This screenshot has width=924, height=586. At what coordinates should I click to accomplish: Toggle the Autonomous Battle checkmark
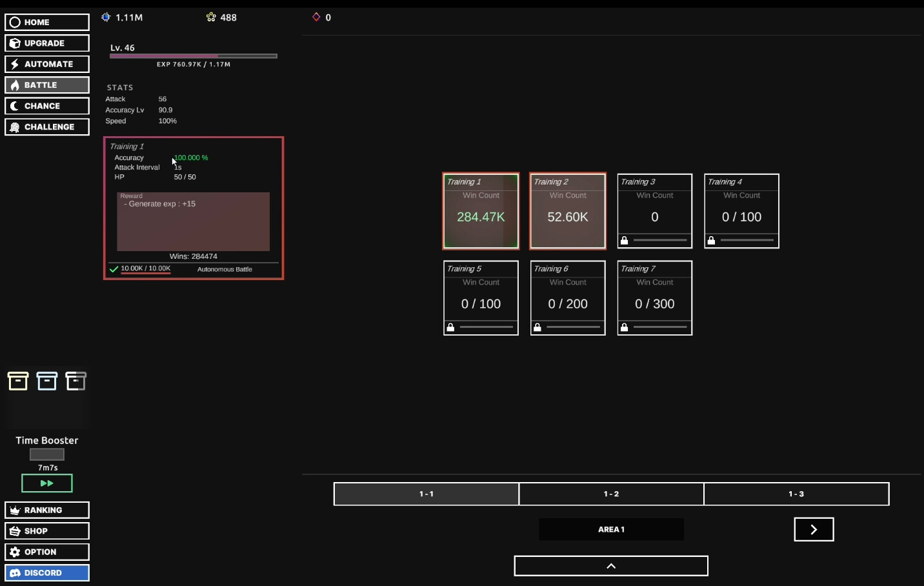pyautogui.click(x=114, y=269)
